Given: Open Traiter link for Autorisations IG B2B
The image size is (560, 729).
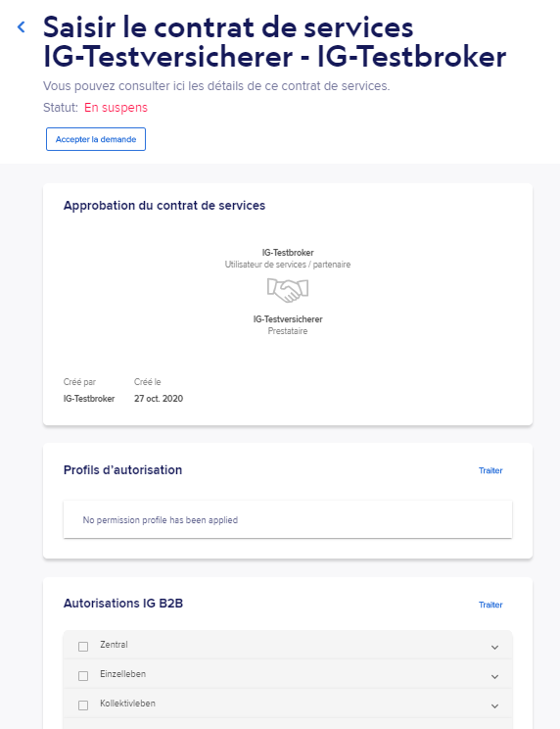Looking at the screenshot, I should tap(490, 605).
